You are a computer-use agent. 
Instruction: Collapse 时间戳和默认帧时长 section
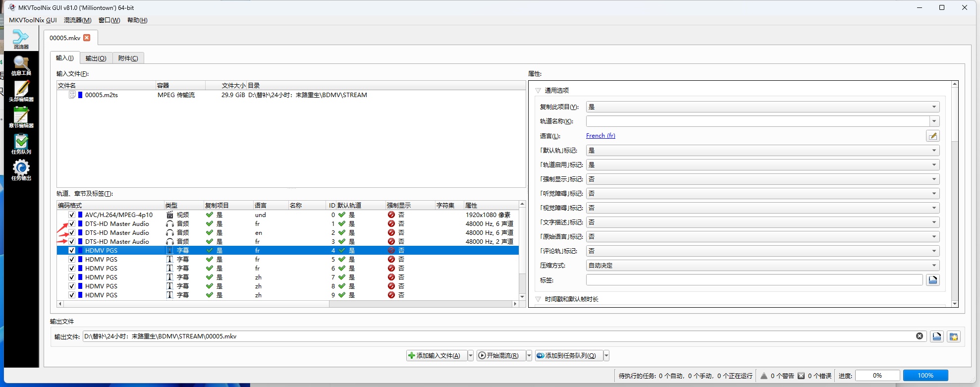[538, 299]
